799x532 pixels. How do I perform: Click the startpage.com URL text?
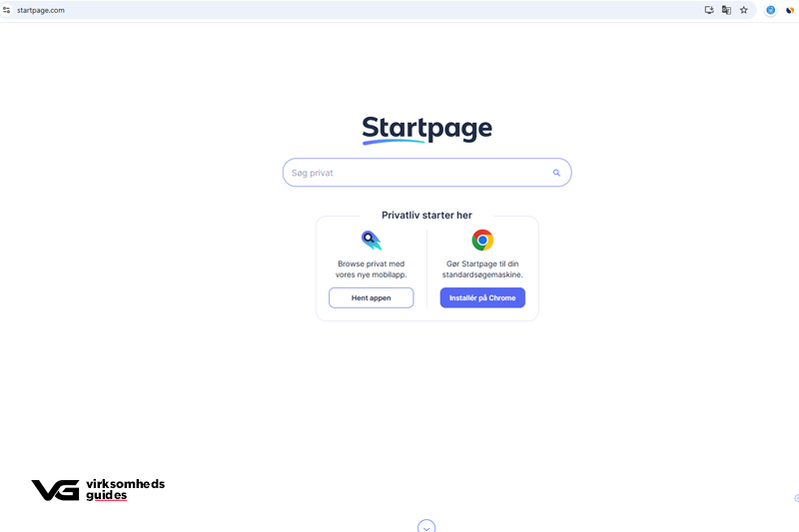41,10
